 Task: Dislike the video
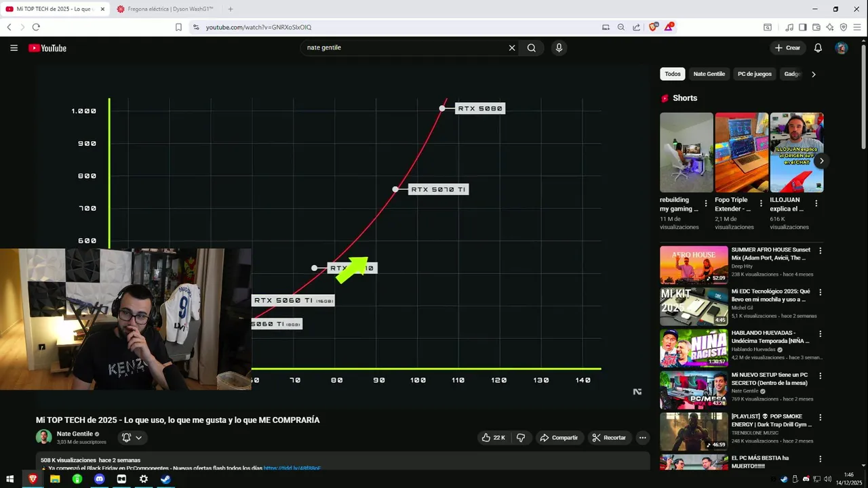click(521, 438)
